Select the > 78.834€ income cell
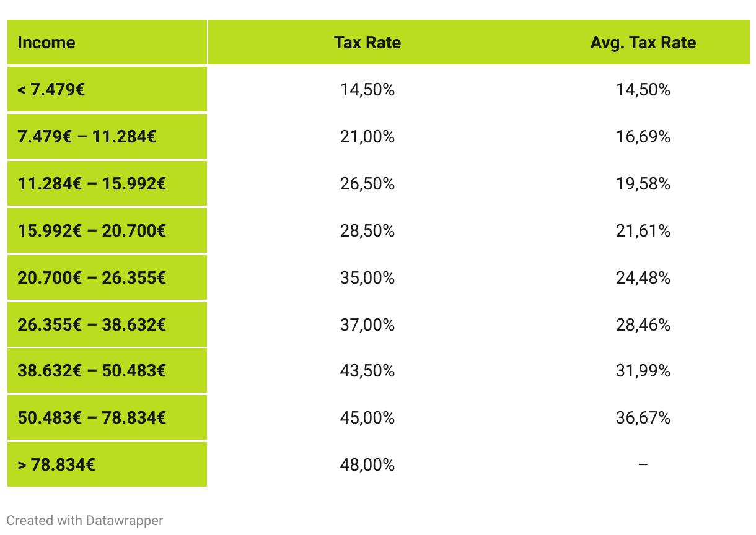The image size is (756, 535). 107,464
